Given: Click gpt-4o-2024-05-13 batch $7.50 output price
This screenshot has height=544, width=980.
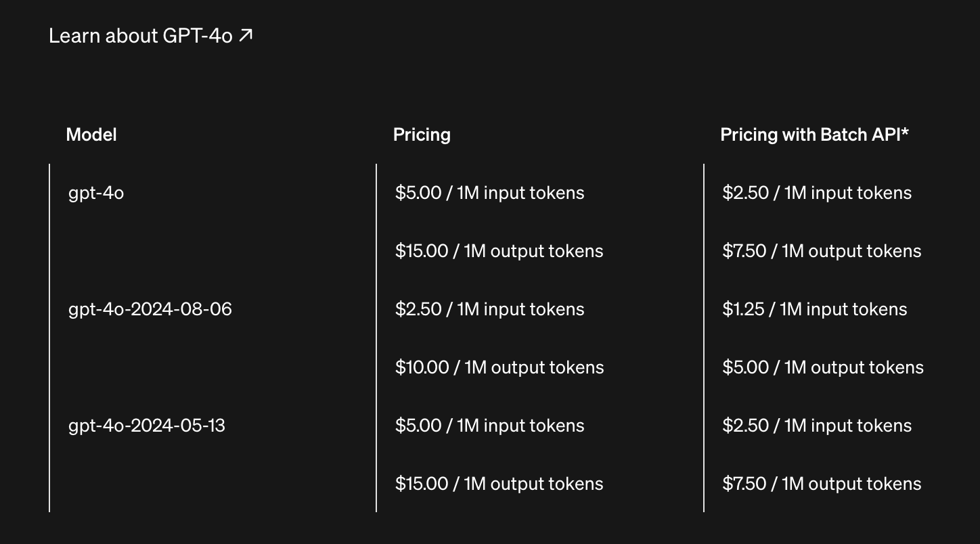Looking at the screenshot, I should point(822,484).
